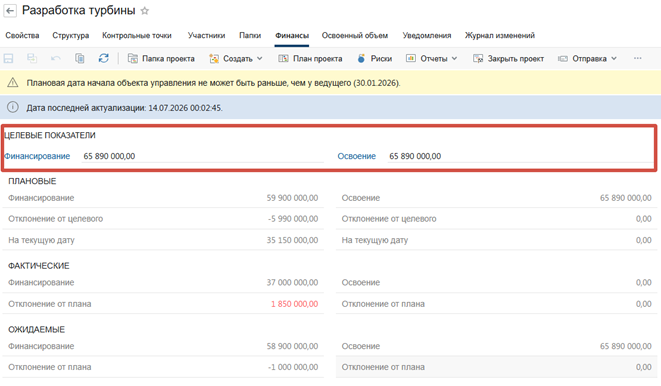Screen dimensions: 661x386
Task: Mark project as favorite with star icon
Action: (x=145, y=11)
